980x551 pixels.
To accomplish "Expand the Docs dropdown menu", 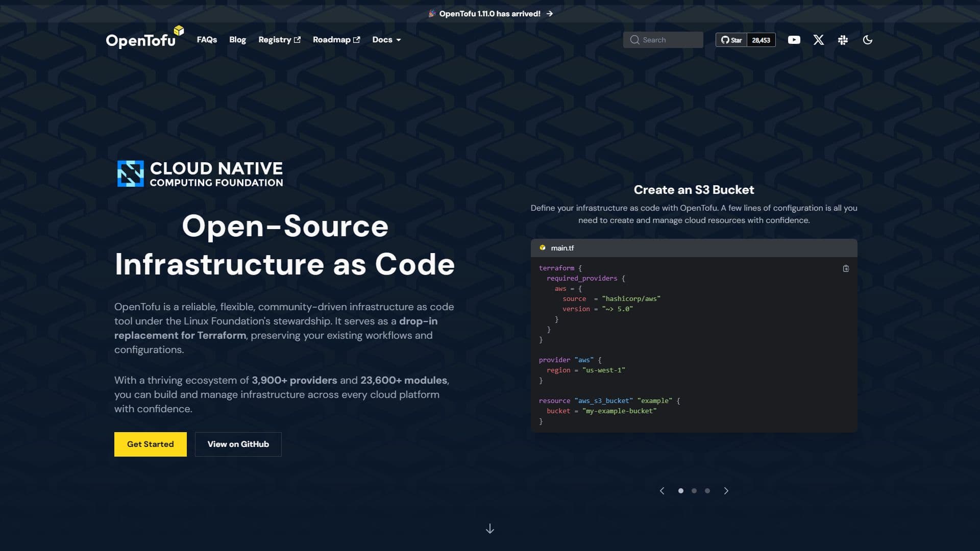I will coord(386,40).
